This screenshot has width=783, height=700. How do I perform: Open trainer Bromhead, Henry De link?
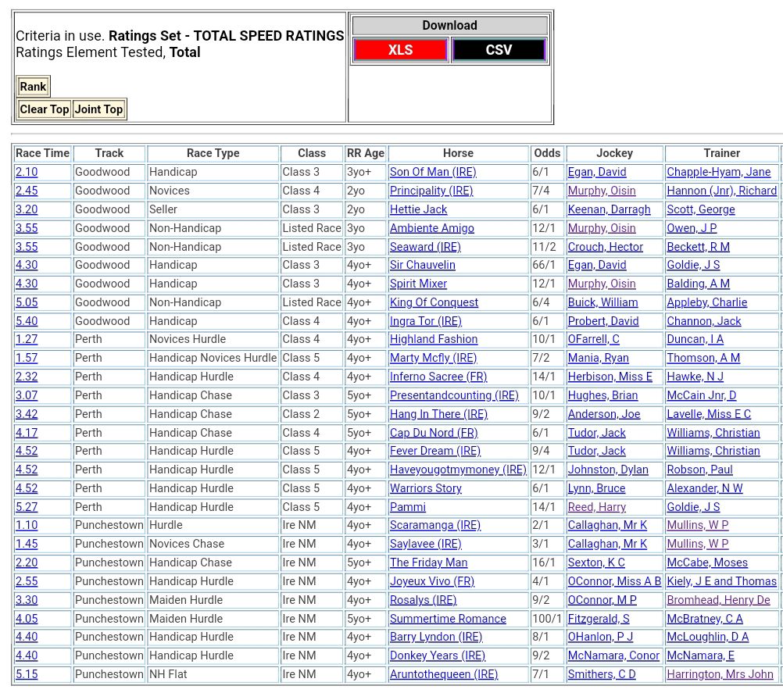(718, 600)
